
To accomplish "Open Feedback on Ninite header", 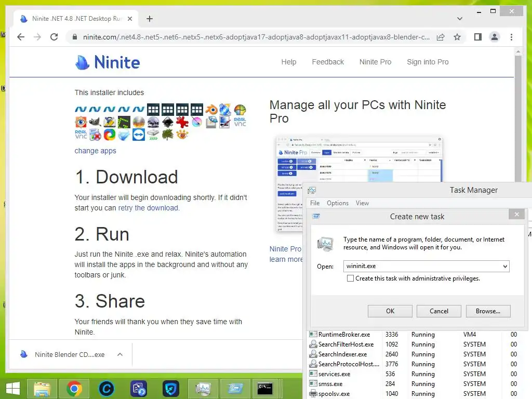I will point(328,62).
